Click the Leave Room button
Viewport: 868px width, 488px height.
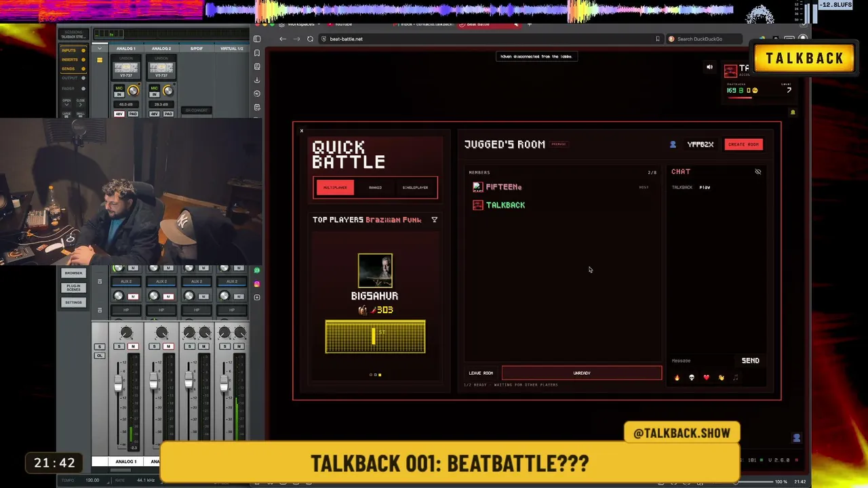tap(481, 373)
